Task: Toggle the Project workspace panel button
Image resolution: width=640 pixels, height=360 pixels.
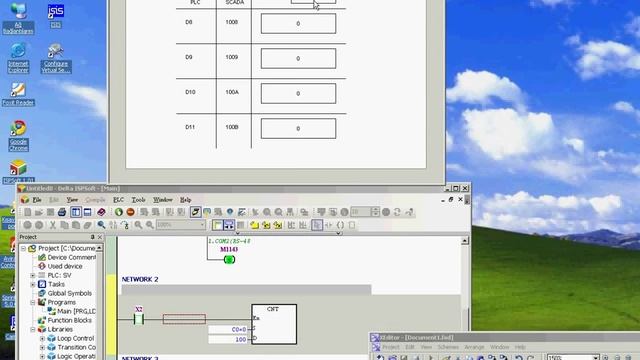Action: 76,212
